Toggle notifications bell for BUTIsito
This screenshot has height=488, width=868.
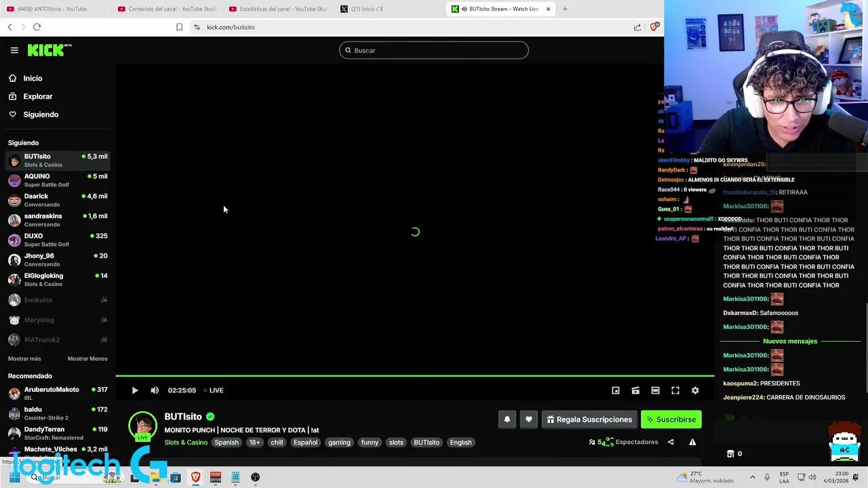(507, 420)
